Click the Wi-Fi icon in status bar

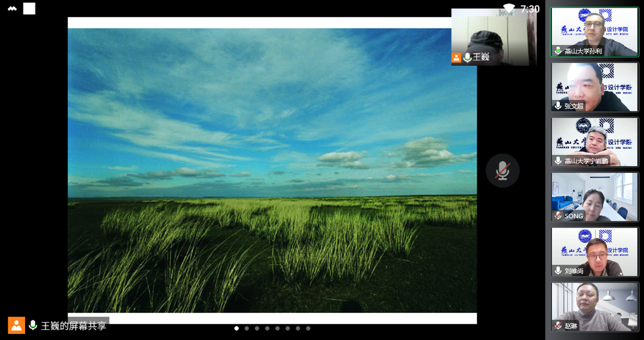click(x=509, y=8)
